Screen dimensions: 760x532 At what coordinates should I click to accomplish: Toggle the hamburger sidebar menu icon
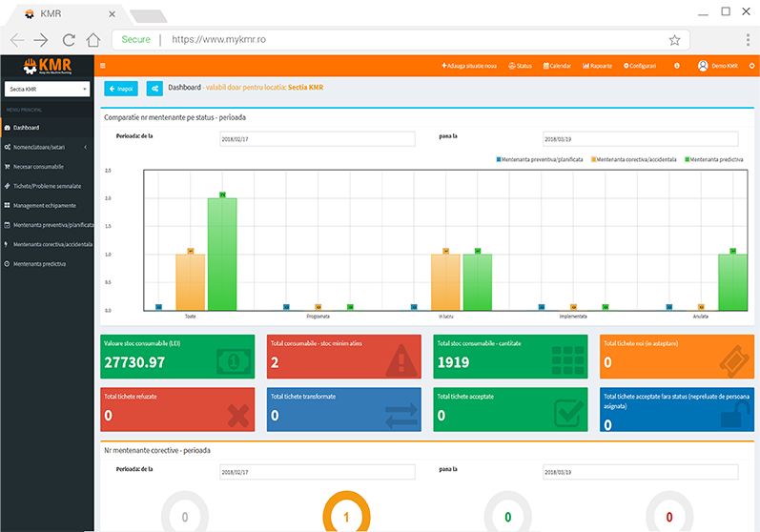click(x=103, y=66)
